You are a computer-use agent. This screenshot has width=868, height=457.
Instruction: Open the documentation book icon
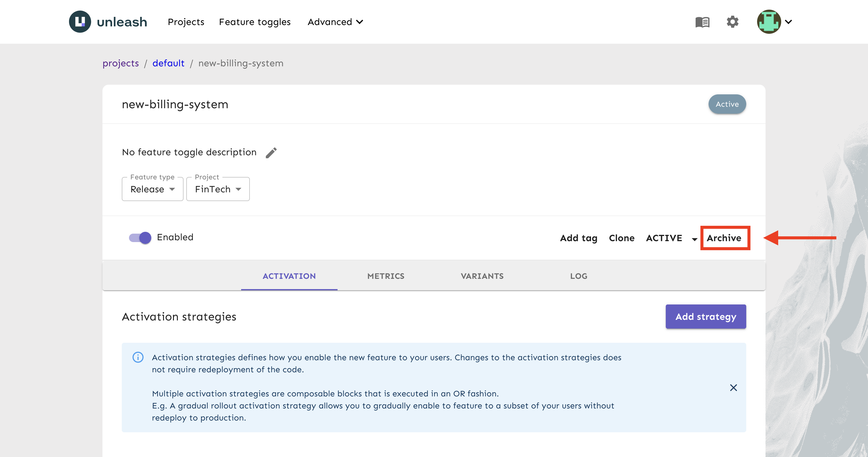click(702, 22)
